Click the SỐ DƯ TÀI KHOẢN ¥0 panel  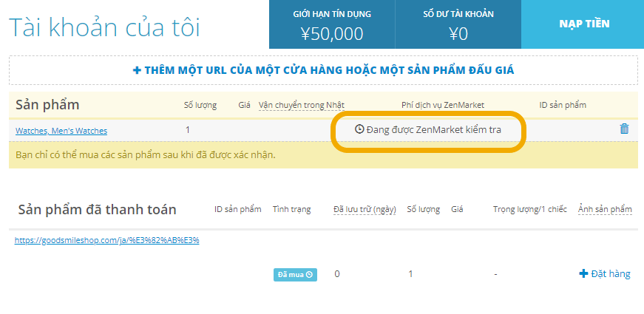pos(458,24)
